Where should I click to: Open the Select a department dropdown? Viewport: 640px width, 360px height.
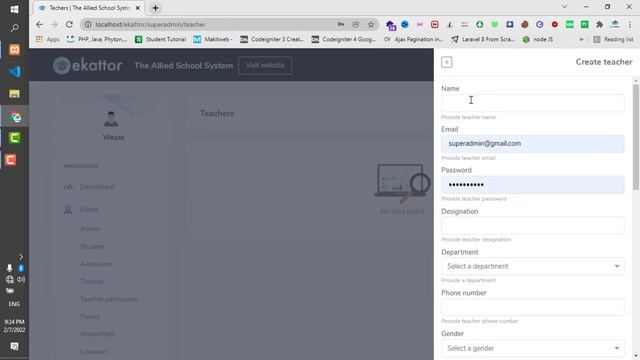533,266
